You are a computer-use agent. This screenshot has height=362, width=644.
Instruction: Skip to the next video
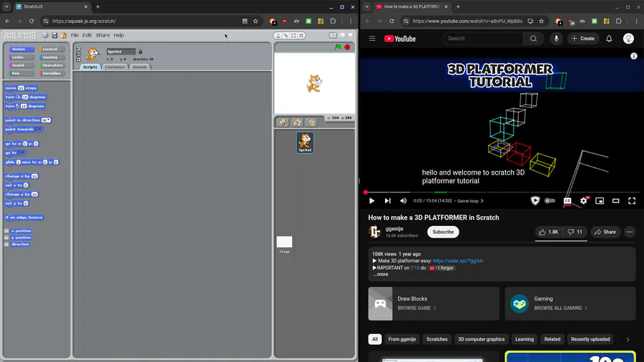(x=387, y=201)
